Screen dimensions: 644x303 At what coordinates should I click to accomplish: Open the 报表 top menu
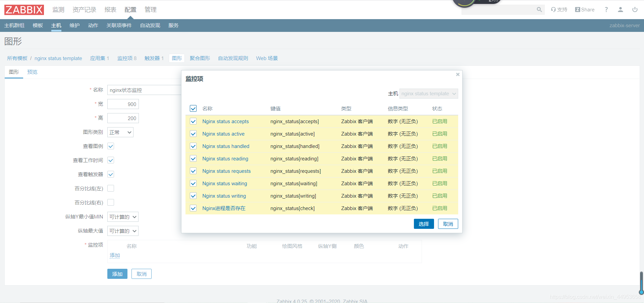click(110, 10)
